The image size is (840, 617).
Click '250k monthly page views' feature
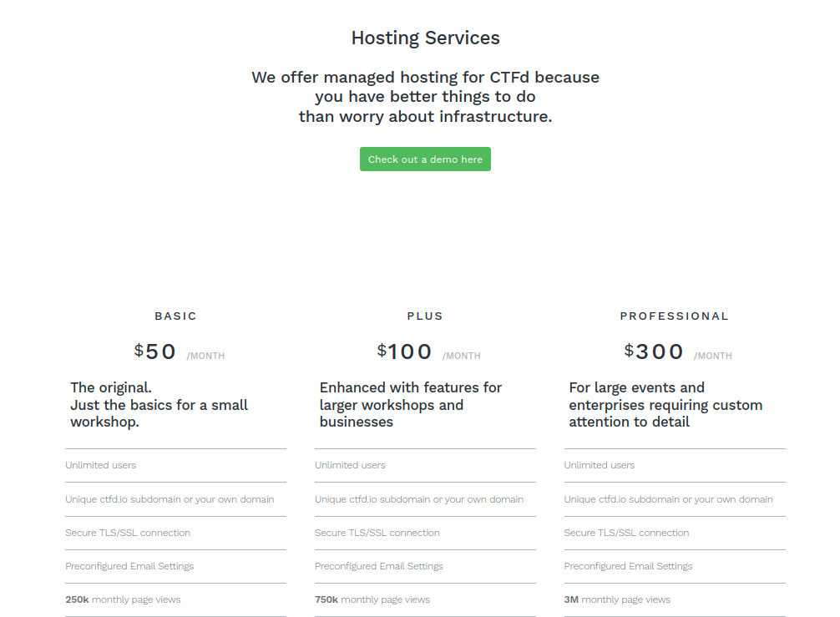pyautogui.click(x=123, y=599)
